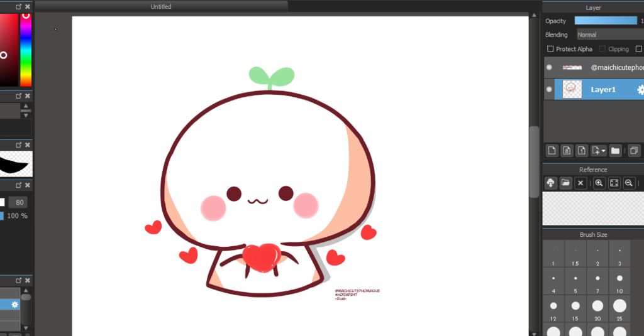Image resolution: width=644 pixels, height=336 pixels.
Task: Click the Layer1 thumbnail
Action: point(572,89)
